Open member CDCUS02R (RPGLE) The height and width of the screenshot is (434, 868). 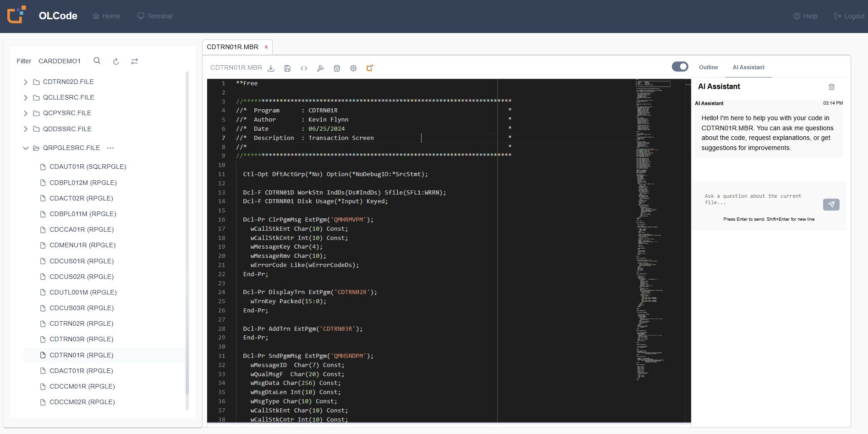(82, 277)
